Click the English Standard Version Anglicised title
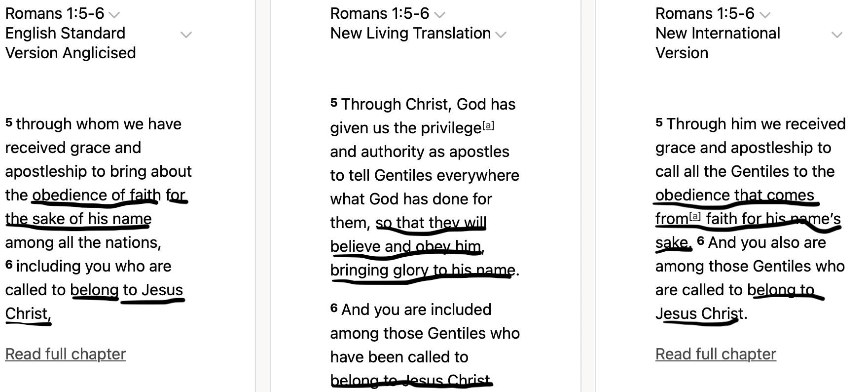This screenshot has height=392, width=868. [x=71, y=43]
